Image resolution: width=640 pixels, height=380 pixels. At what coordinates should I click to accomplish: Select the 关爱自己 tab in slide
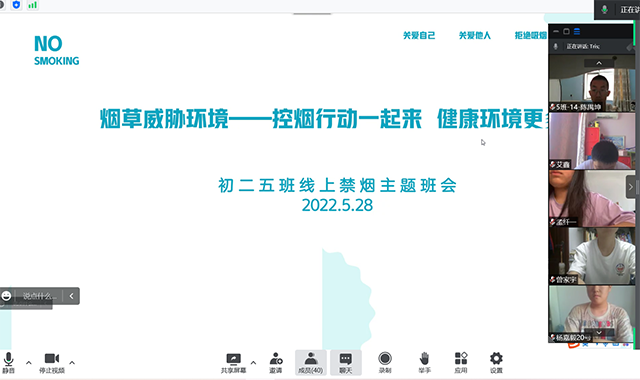(419, 36)
